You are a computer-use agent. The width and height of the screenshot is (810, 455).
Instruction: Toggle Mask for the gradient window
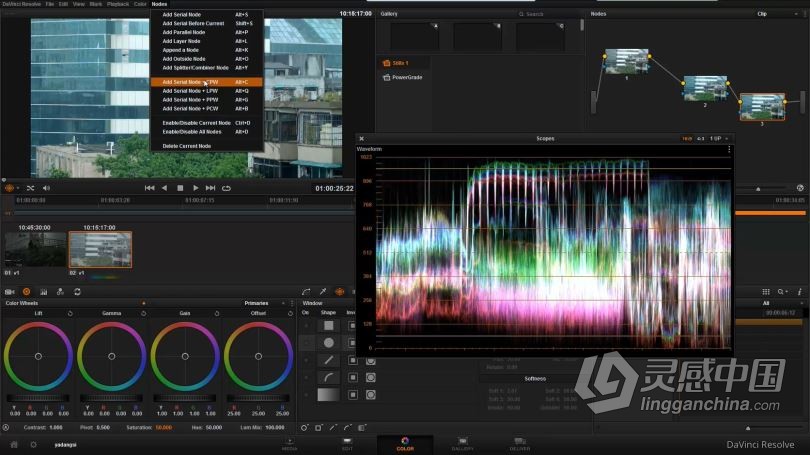(370, 395)
